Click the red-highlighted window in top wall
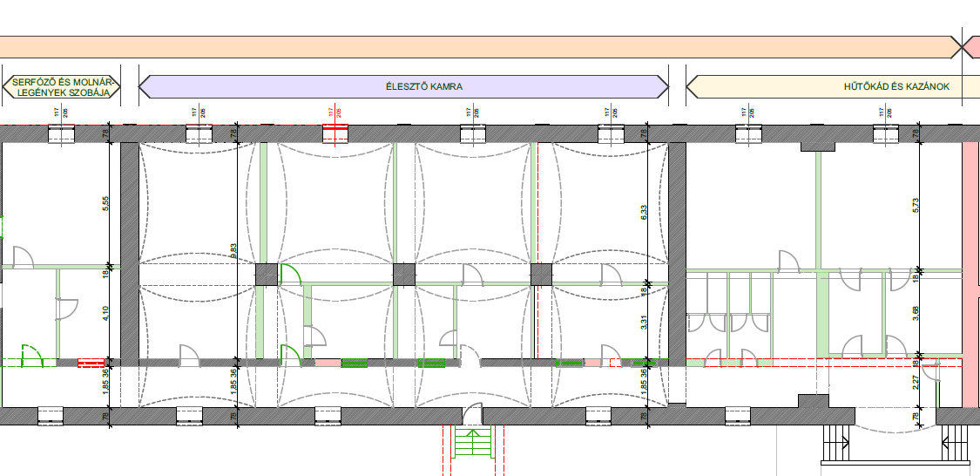 335,134
